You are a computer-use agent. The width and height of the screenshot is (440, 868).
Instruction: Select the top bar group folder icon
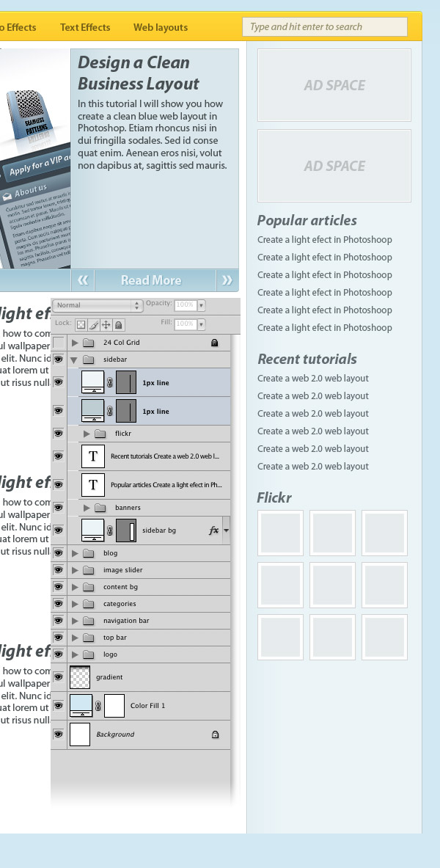[x=89, y=638]
